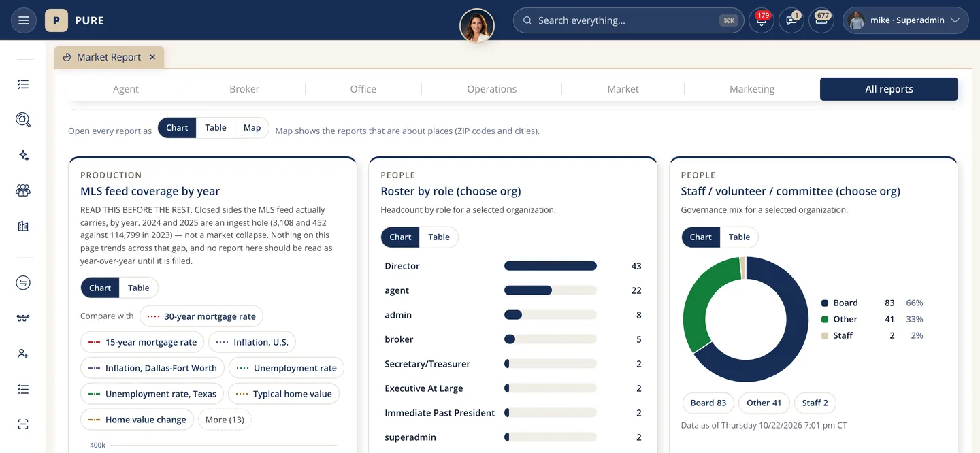Switch Staff / volunteer / committee card to Table
The width and height of the screenshot is (980, 453).
[739, 237]
